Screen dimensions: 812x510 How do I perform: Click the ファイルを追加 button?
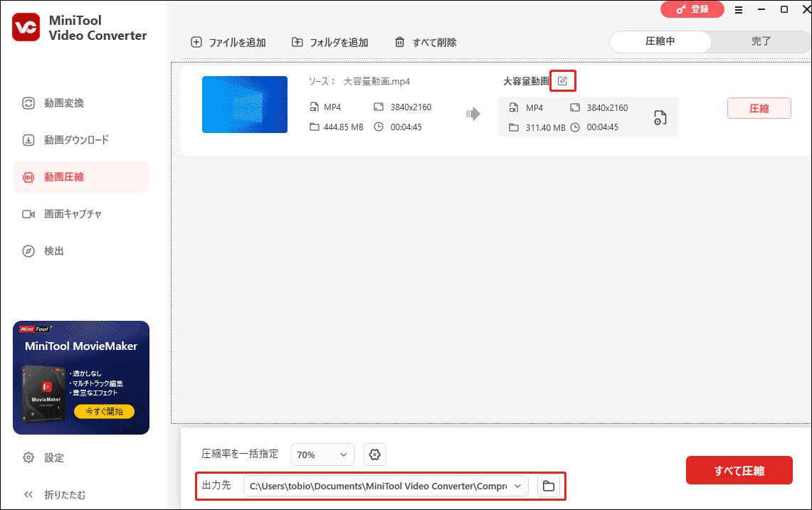coord(228,43)
